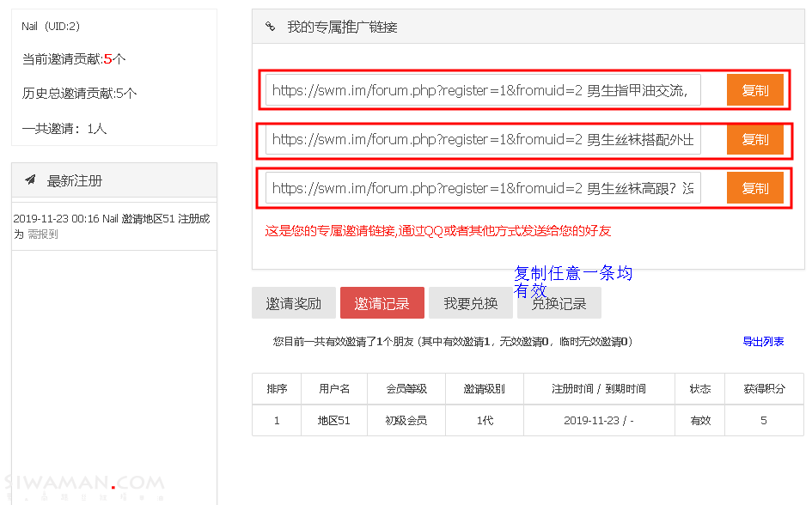Viewport: 812px width, 505px height.
Task: Select user 地区51 in the invite table
Action: pos(334,421)
